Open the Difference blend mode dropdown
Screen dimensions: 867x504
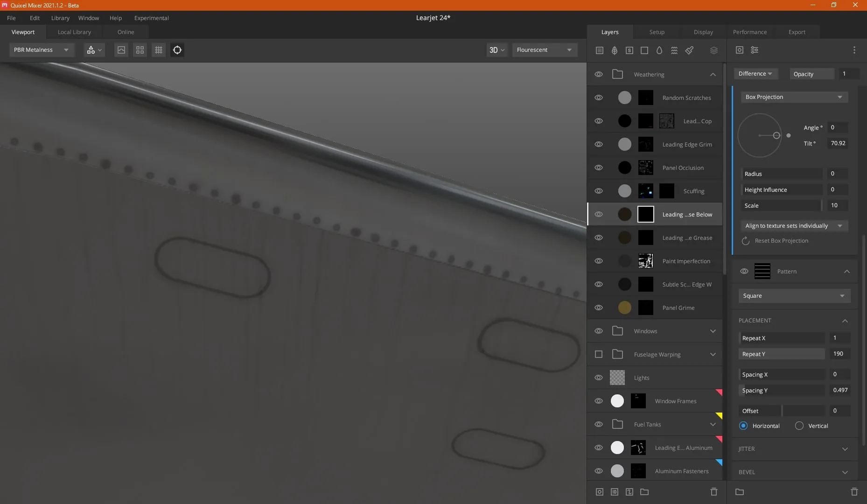pos(755,74)
